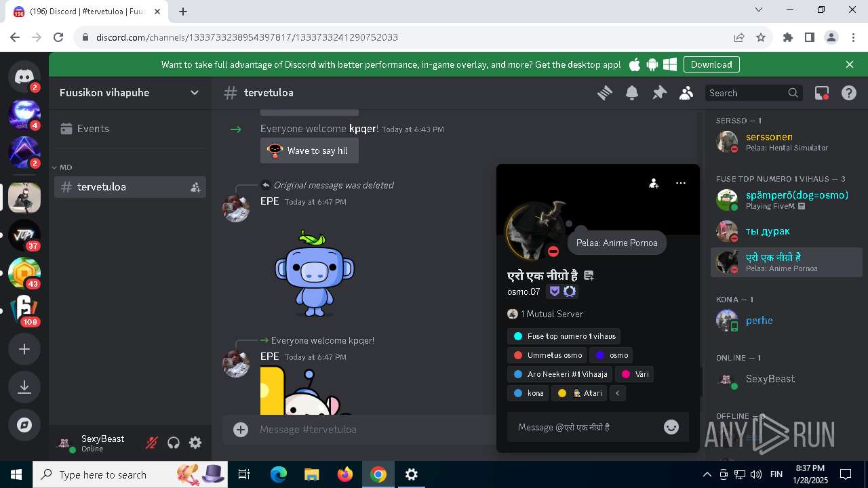
Task: Click the kona role tag
Action: pyautogui.click(x=528, y=393)
